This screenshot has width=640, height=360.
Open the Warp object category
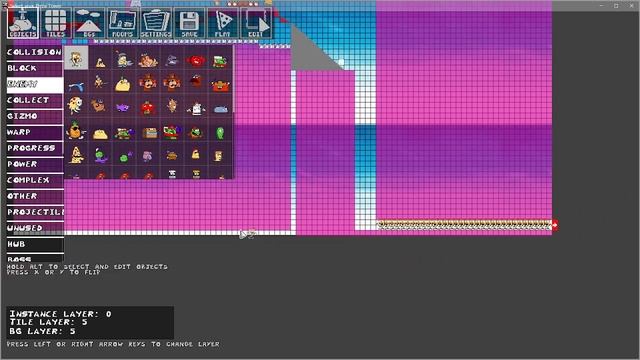pyautogui.click(x=35, y=132)
